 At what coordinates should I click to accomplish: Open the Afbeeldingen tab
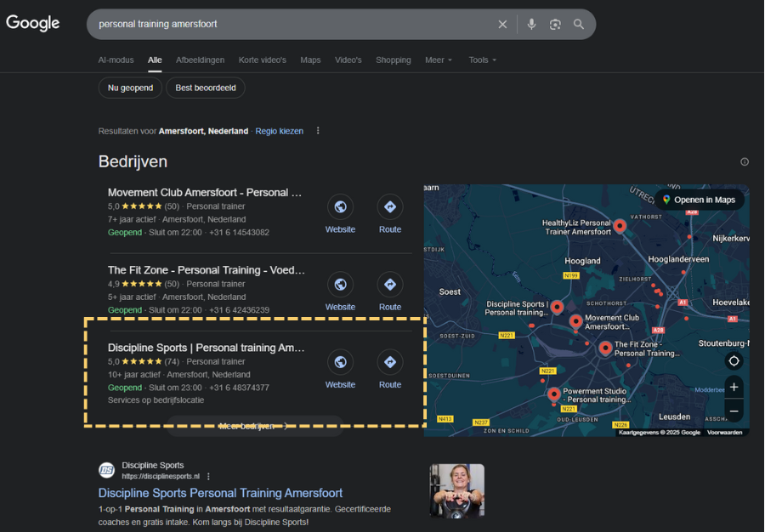tap(200, 60)
